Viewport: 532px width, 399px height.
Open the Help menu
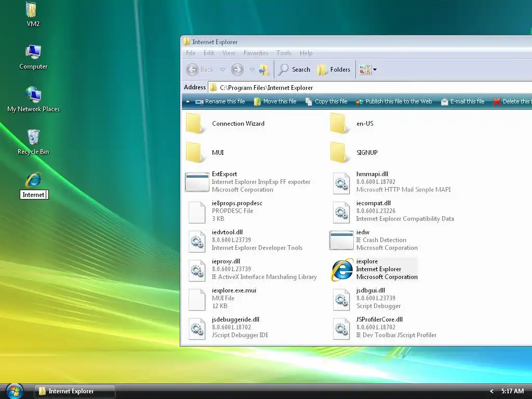click(305, 53)
